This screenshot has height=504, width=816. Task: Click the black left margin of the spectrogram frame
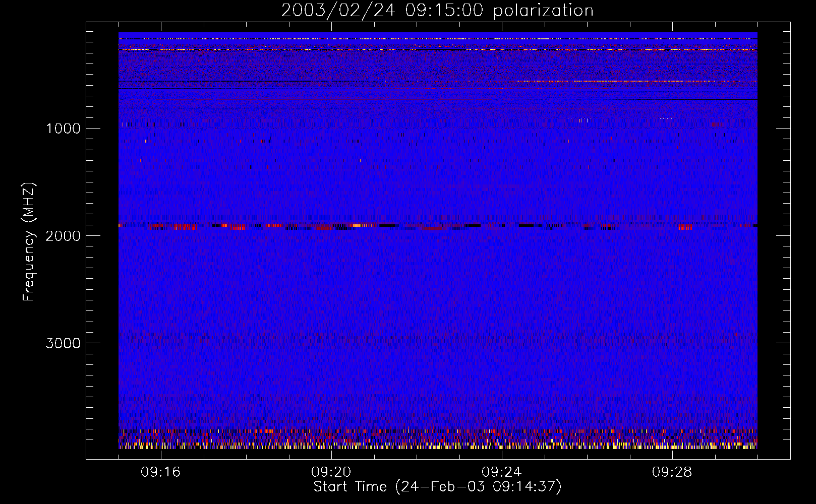[x=102, y=240]
